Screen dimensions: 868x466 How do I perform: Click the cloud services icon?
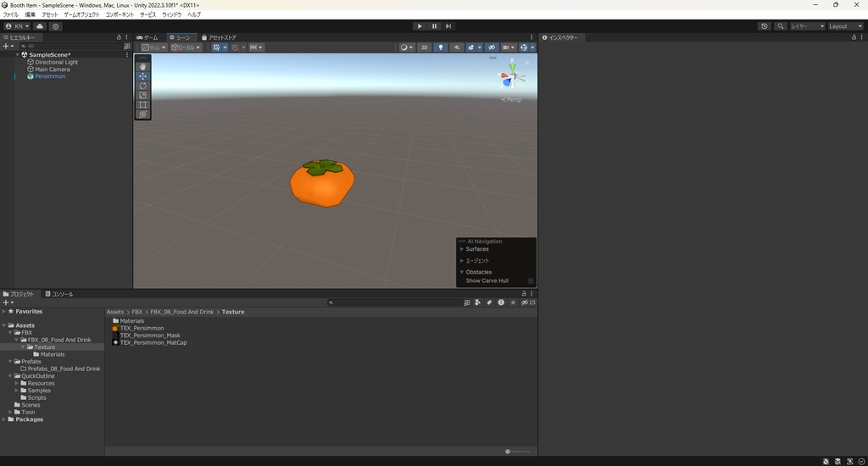[x=40, y=26]
